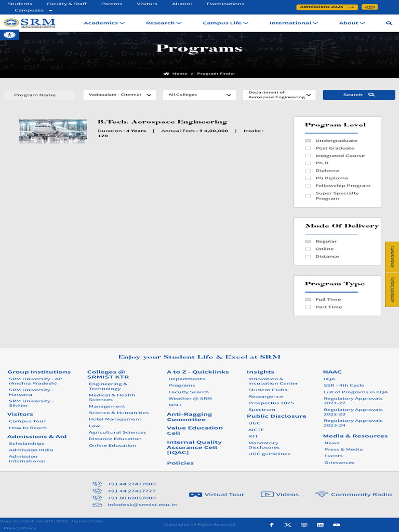399x532 pixels.
Task: Check the Part Time checkbox
Action: coord(308,307)
